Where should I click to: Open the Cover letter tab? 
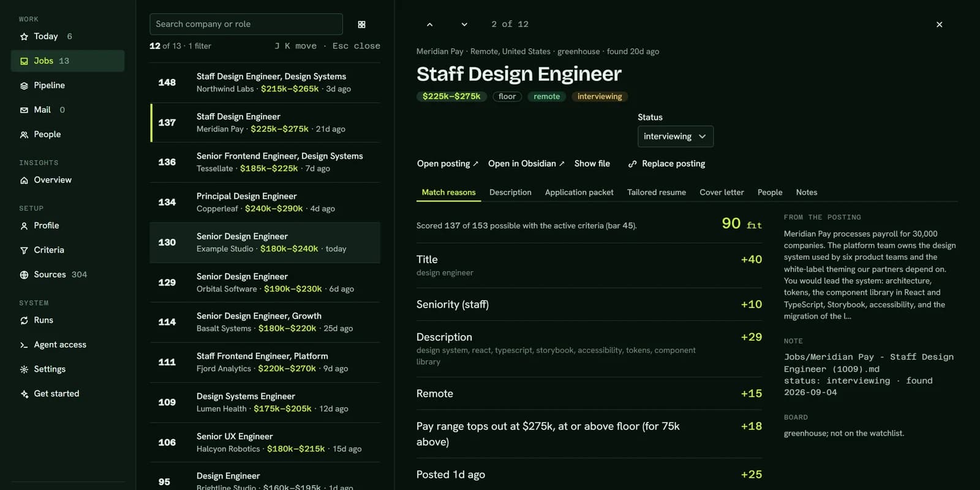(x=722, y=192)
